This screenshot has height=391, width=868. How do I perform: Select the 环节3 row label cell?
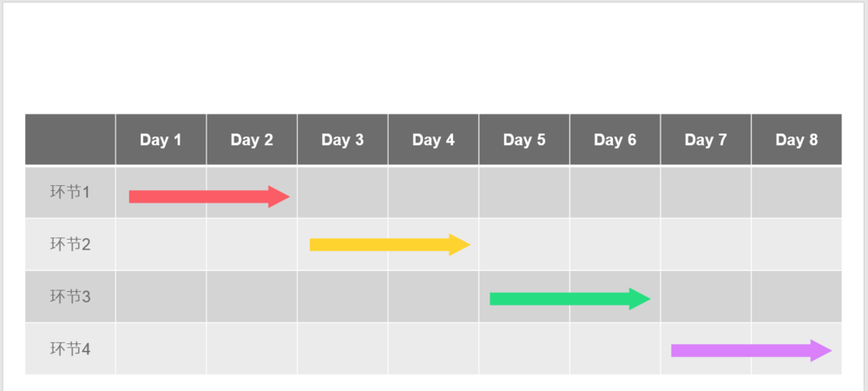click(x=70, y=296)
